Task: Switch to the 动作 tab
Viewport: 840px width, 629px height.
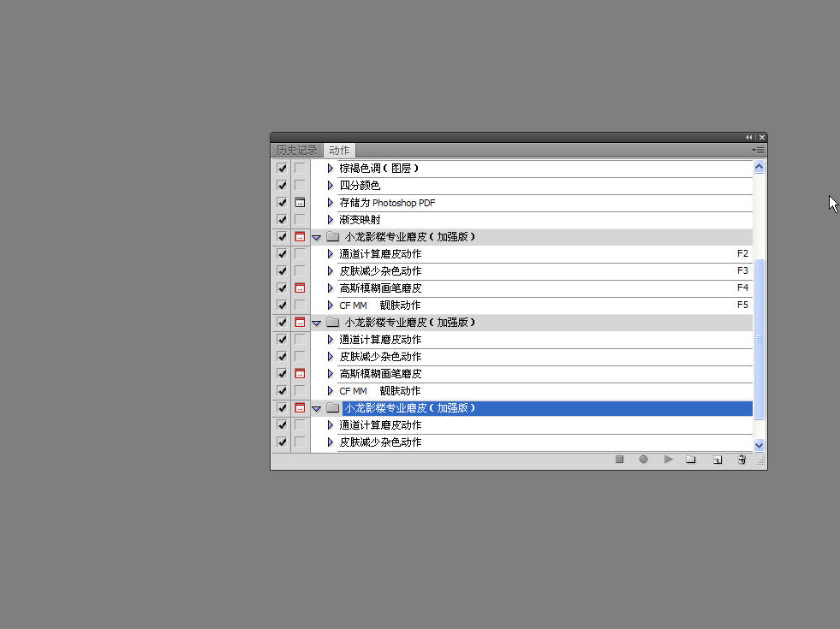Action: point(338,150)
